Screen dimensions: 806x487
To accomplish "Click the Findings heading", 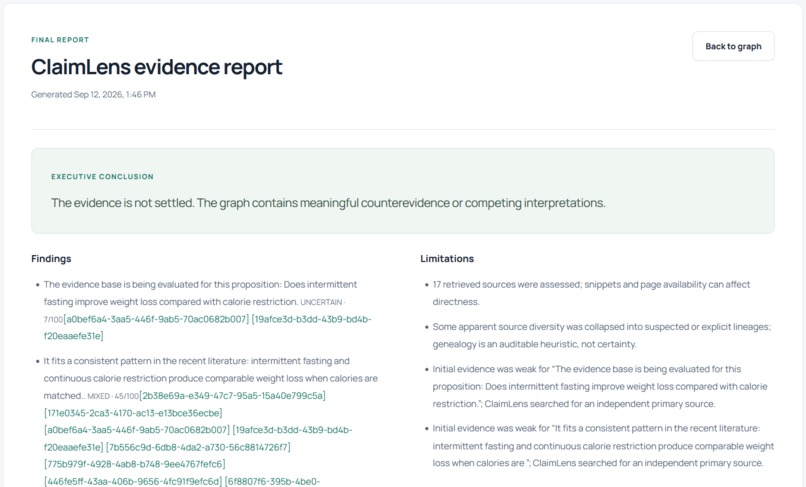I will tap(51, 259).
